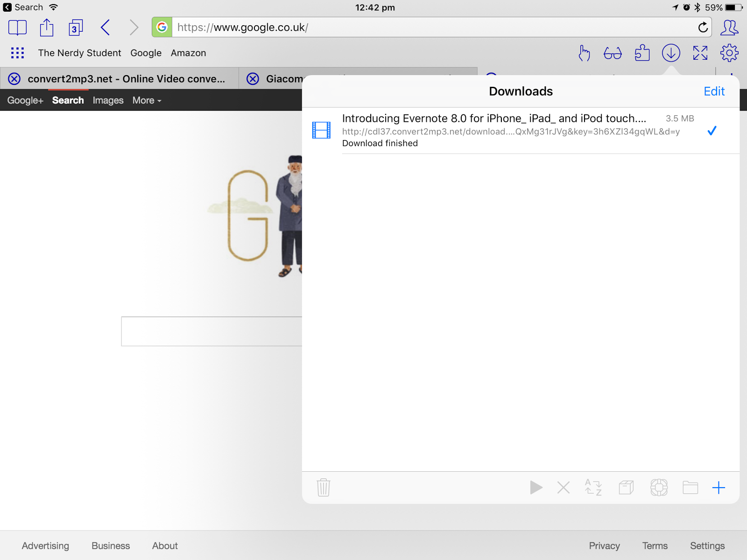This screenshot has width=747, height=560.
Task: Tap the share icon in toolbar
Action: (x=47, y=28)
